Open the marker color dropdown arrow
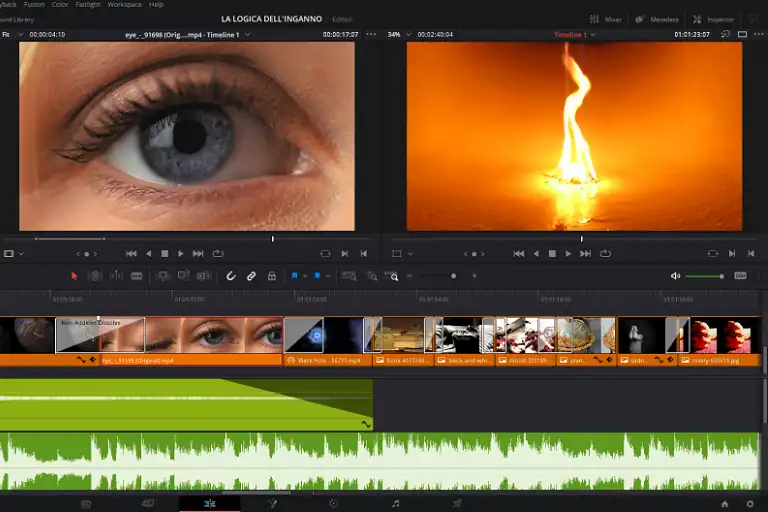Image resolution: width=768 pixels, height=512 pixels. point(328,276)
